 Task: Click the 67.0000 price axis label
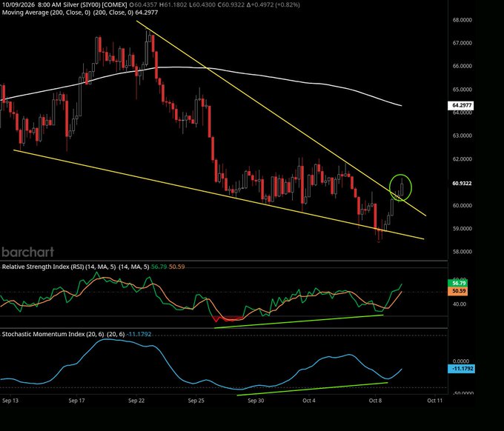pyautogui.click(x=462, y=43)
